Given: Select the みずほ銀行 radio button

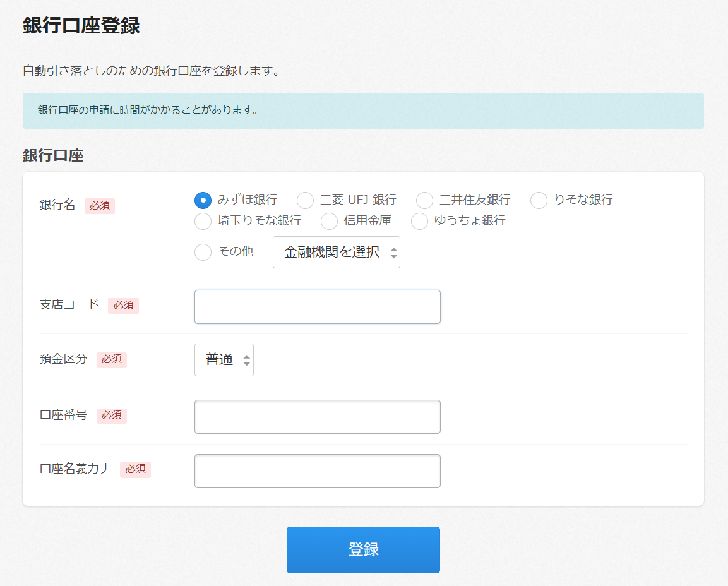Looking at the screenshot, I should point(203,200).
